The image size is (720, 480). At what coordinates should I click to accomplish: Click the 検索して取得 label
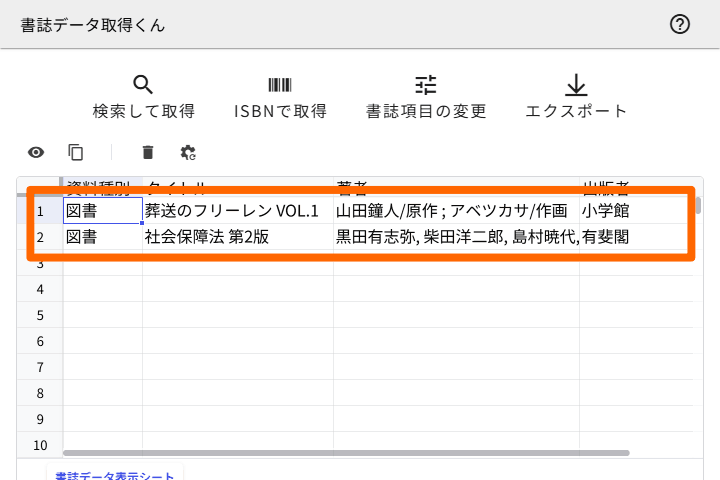[143, 111]
